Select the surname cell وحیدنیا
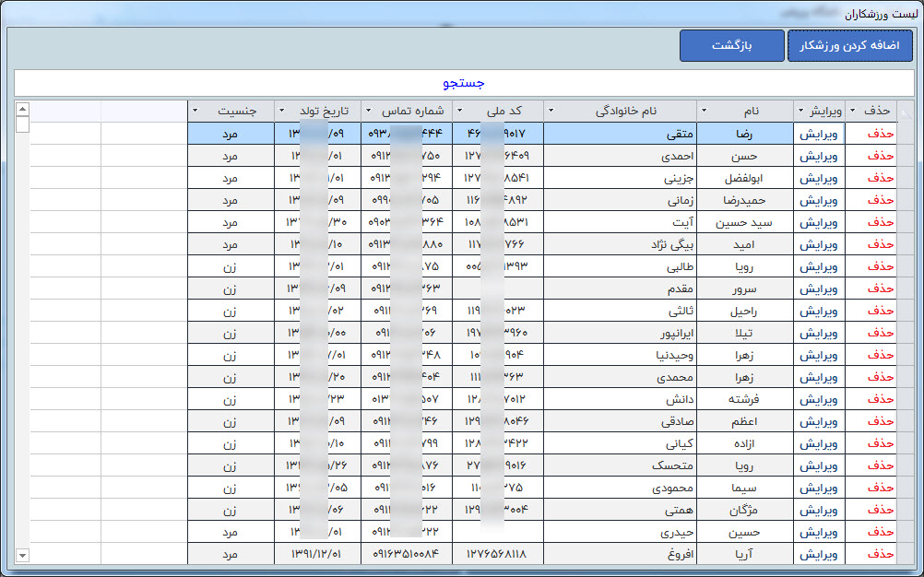 pos(620,355)
